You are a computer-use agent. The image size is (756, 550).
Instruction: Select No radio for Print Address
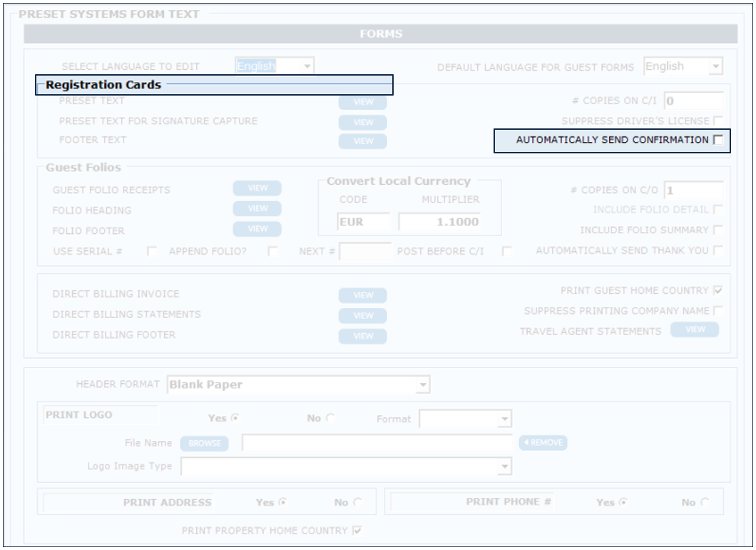tap(357, 503)
